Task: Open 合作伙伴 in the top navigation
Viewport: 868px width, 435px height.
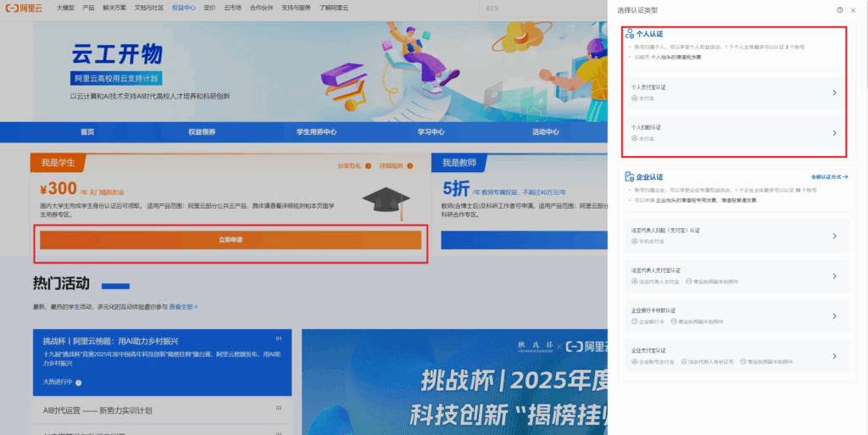Action: (261, 8)
